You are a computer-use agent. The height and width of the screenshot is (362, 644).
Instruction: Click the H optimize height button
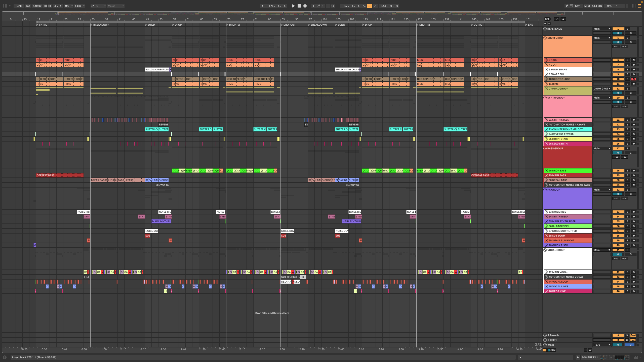click(x=585, y=350)
